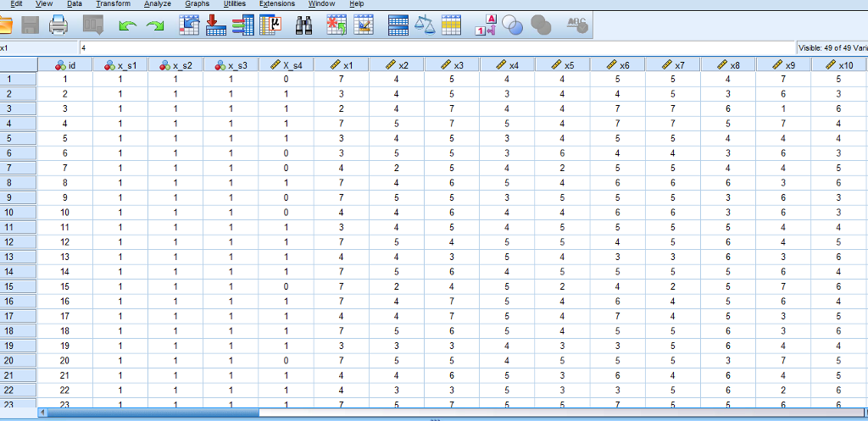Click the x9 cell in row 22
The image size is (868, 421).
click(x=784, y=390)
